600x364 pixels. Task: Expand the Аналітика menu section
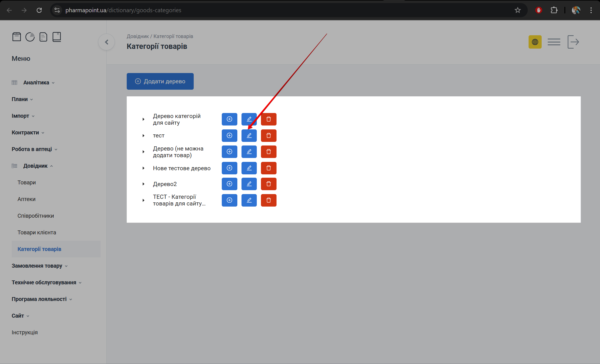coord(36,82)
